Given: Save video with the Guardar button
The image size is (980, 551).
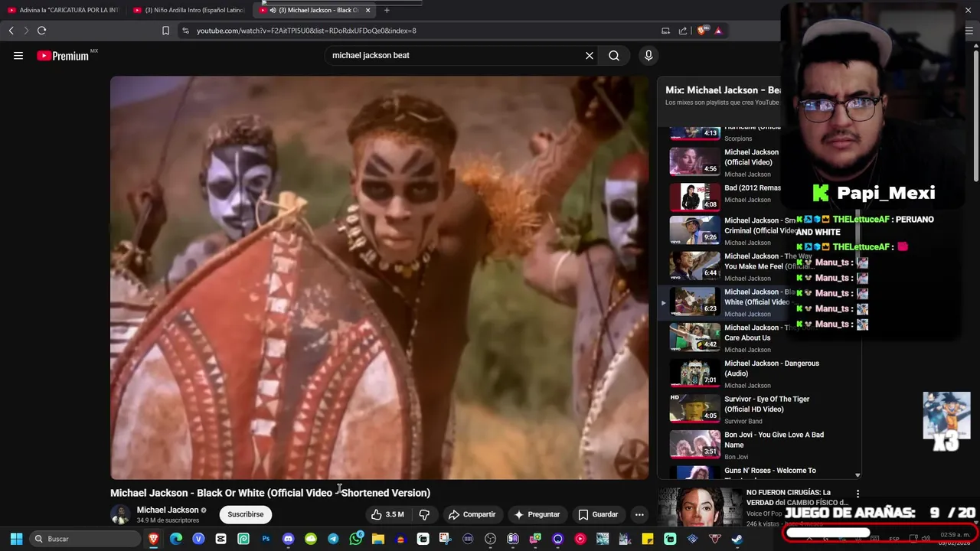Looking at the screenshot, I should pos(598,514).
